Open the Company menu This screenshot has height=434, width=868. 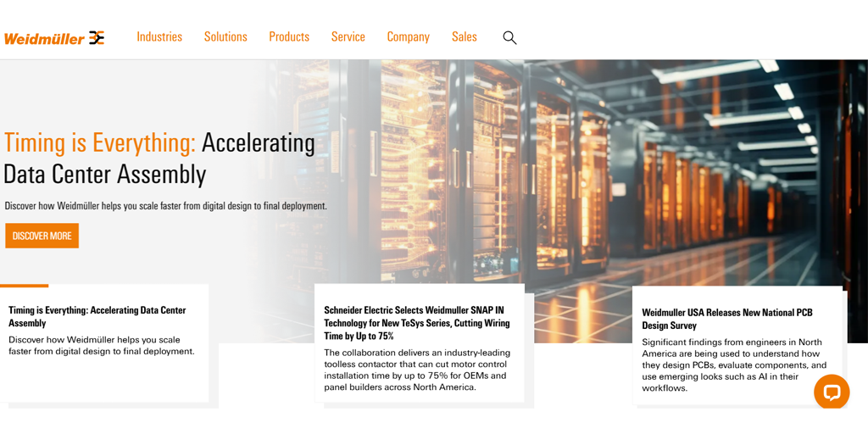(x=408, y=37)
